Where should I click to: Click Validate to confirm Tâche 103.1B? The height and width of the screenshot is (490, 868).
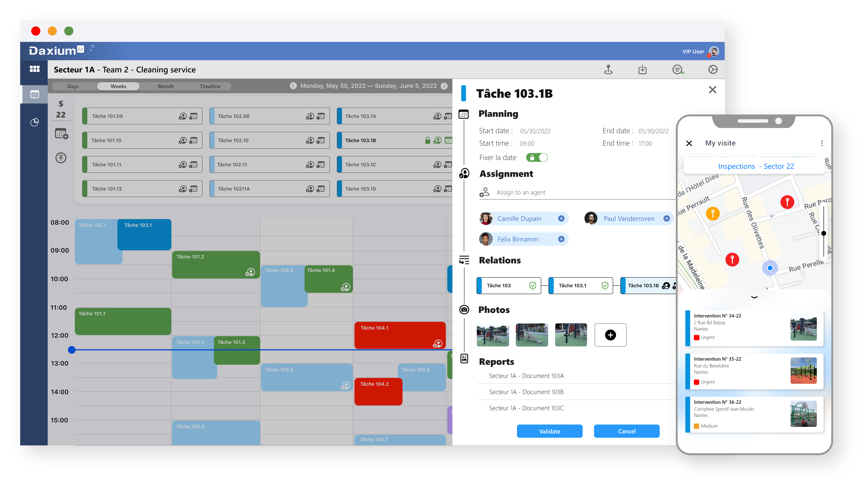tap(549, 431)
